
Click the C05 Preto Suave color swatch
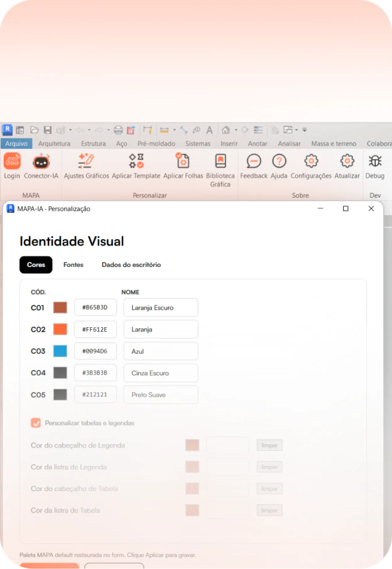[60, 394]
